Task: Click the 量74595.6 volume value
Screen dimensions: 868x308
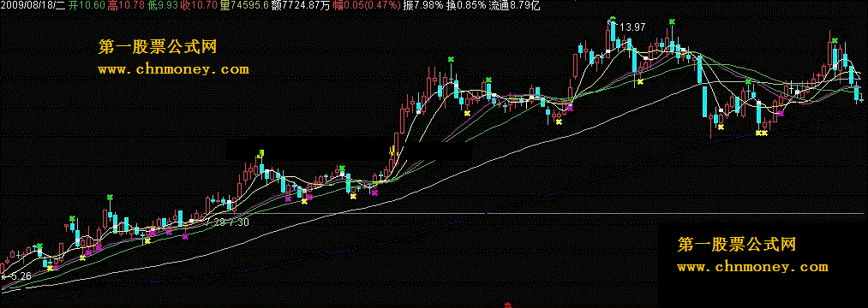Action: click(244, 5)
